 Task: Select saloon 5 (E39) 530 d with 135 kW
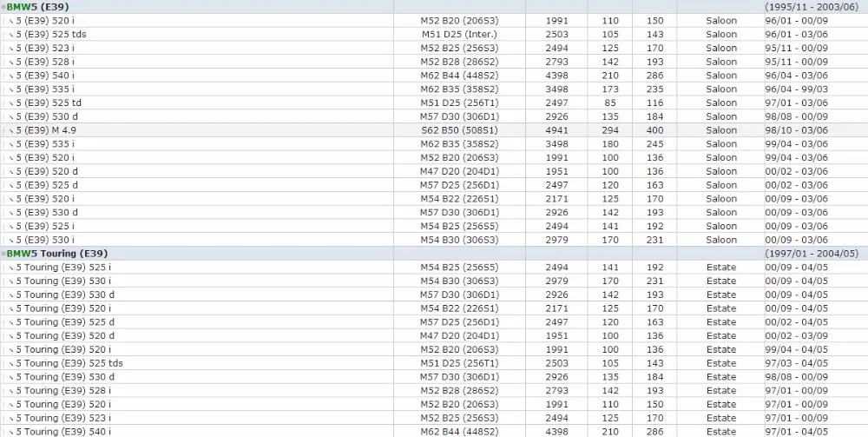pos(434,117)
